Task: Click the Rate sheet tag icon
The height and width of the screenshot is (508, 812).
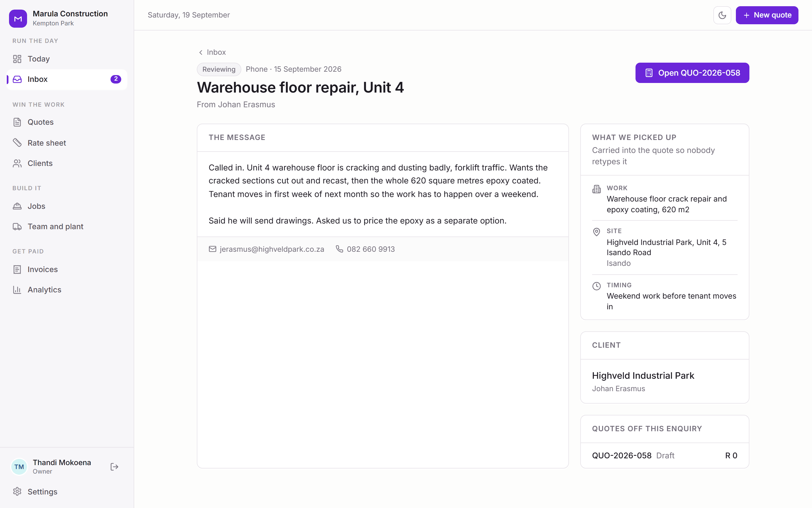Action: tap(17, 143)
